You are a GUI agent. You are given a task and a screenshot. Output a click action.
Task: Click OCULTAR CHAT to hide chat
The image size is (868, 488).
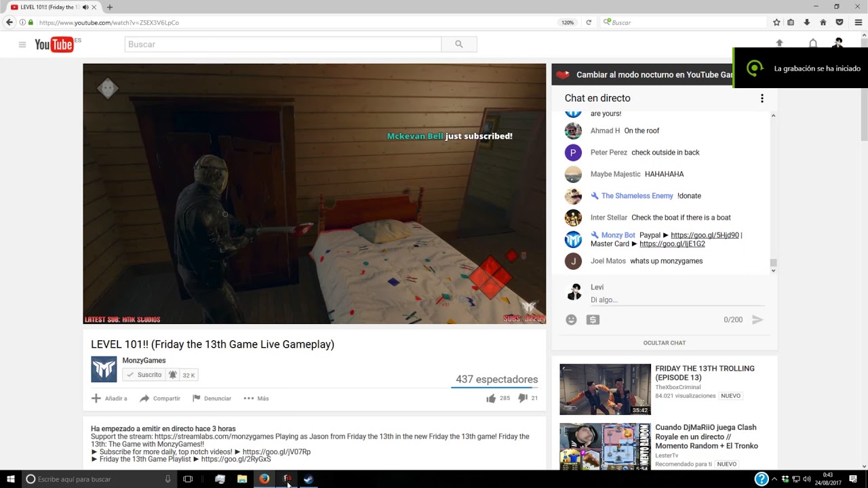[665, 343]
